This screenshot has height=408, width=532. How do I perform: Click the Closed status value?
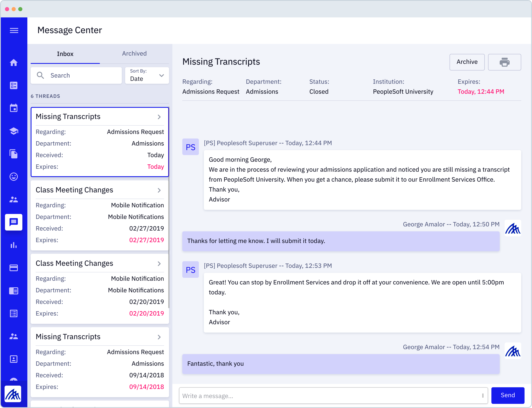pos(319,92)
